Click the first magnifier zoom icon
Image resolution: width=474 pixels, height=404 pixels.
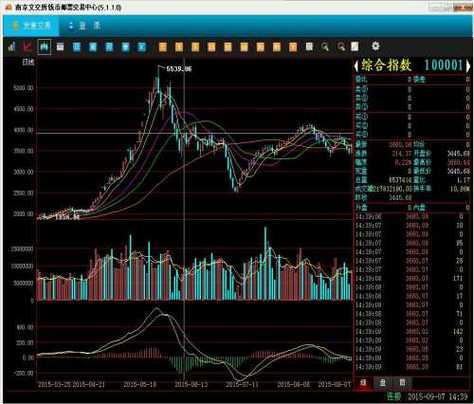coord(325,46)
